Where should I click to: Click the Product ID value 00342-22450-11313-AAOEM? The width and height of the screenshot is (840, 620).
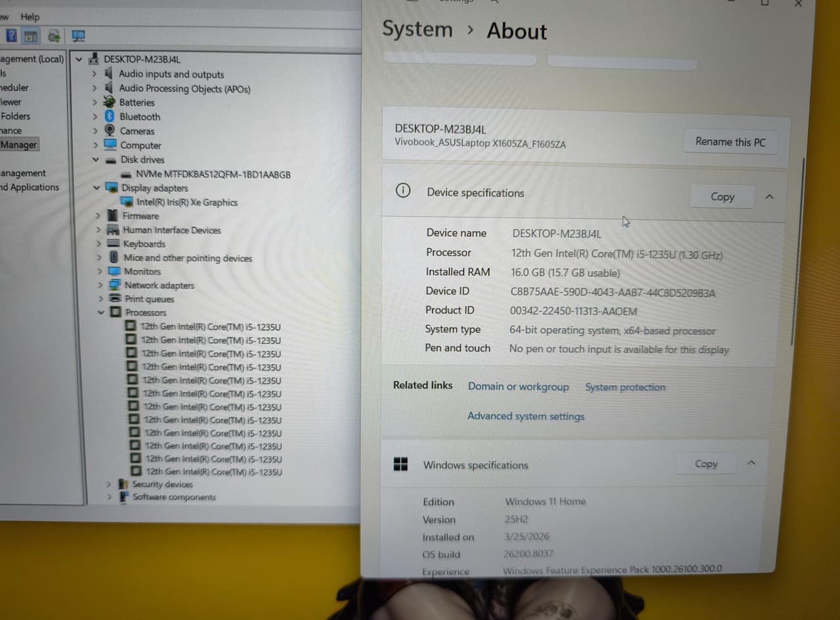click(x=574, y=311)
